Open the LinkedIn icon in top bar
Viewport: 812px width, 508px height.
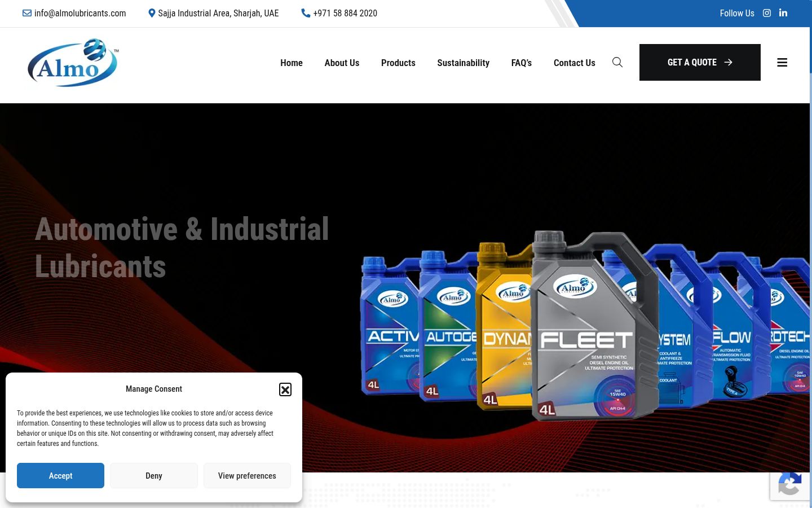click(783, 12)
